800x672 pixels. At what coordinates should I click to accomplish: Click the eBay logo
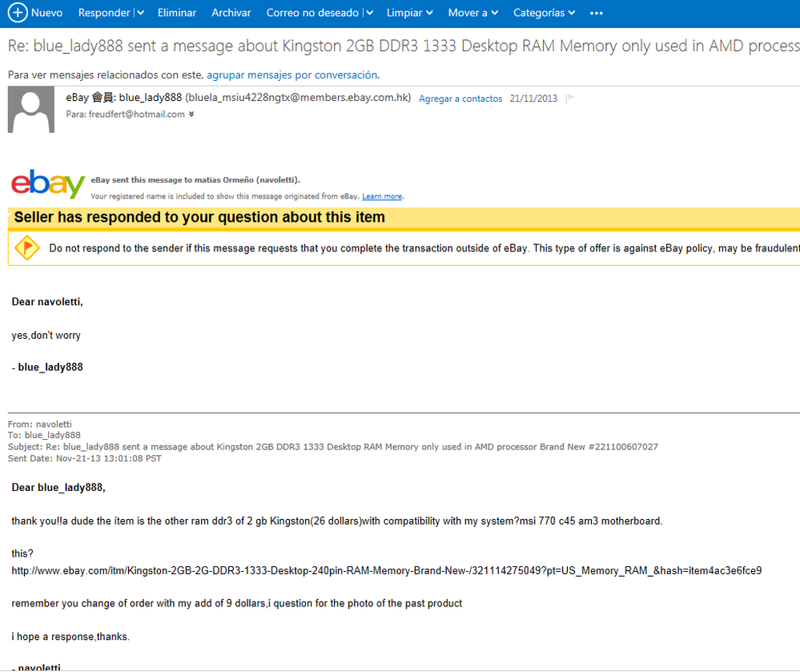coord(48,183)
